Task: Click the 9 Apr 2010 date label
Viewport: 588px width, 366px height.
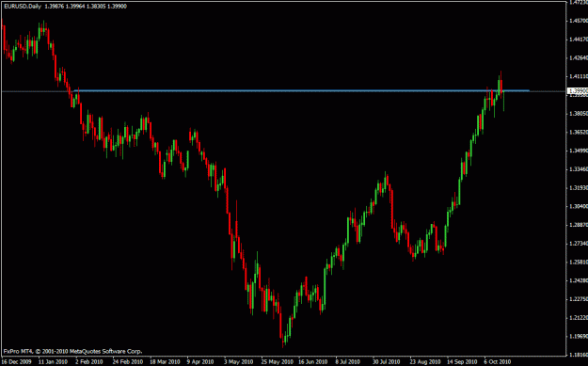Action: click(200, 362)
